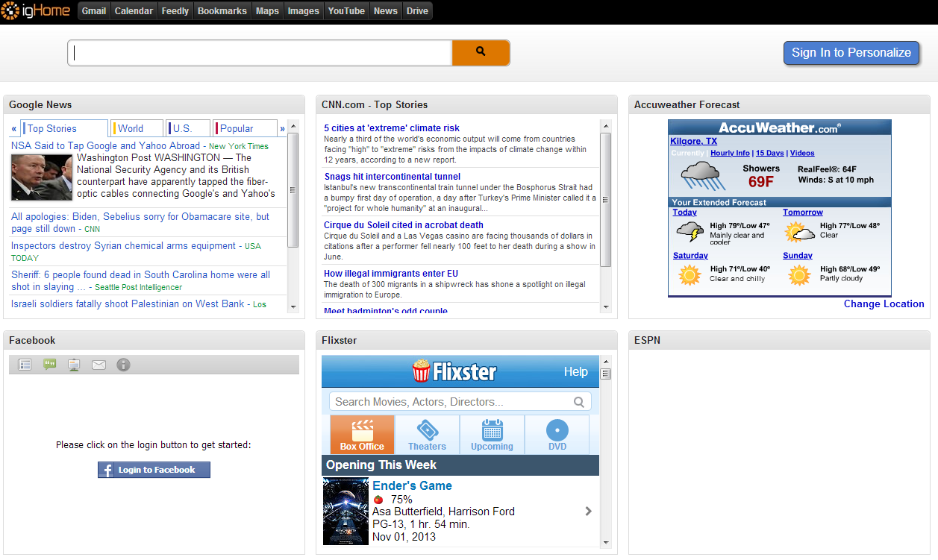Click the Ender's Game arrow chevron

pyautogui.click(x=588, y=512)
